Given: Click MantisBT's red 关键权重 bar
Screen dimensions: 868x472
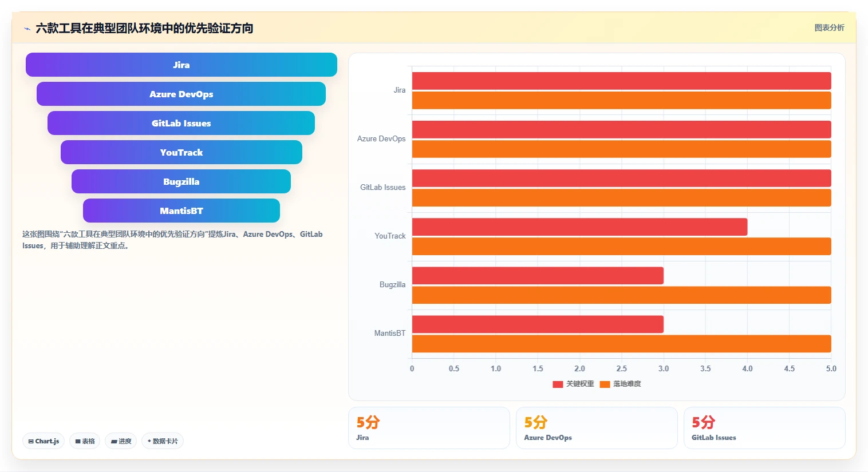Looking at the screenshot, I should 538,324.
